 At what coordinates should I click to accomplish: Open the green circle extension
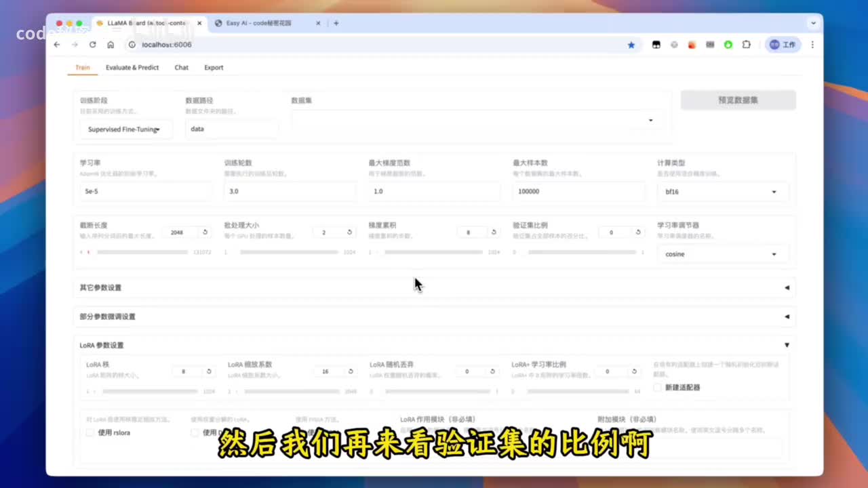pos(728,45)
